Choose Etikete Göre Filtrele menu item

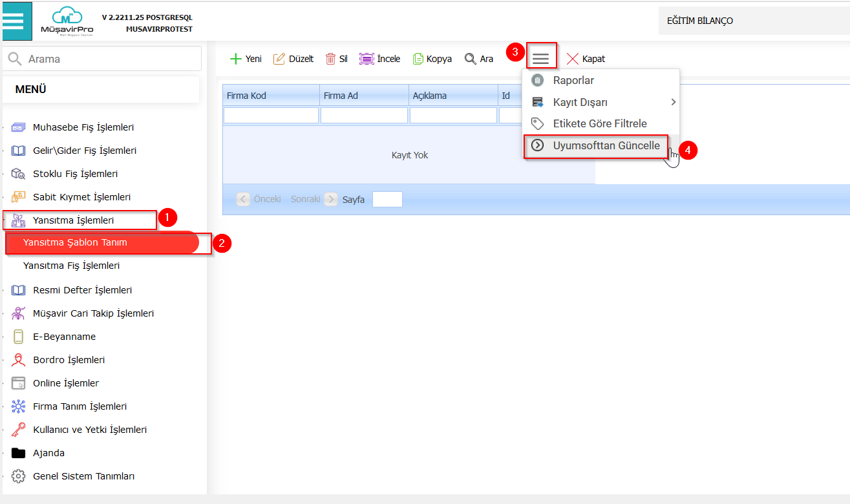[x=601, y=123]
